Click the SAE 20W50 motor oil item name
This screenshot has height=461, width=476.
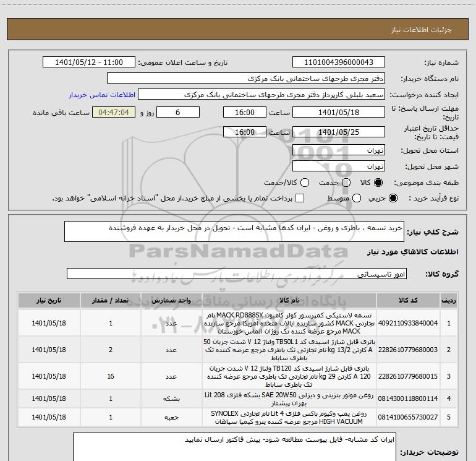coord(289,399)
